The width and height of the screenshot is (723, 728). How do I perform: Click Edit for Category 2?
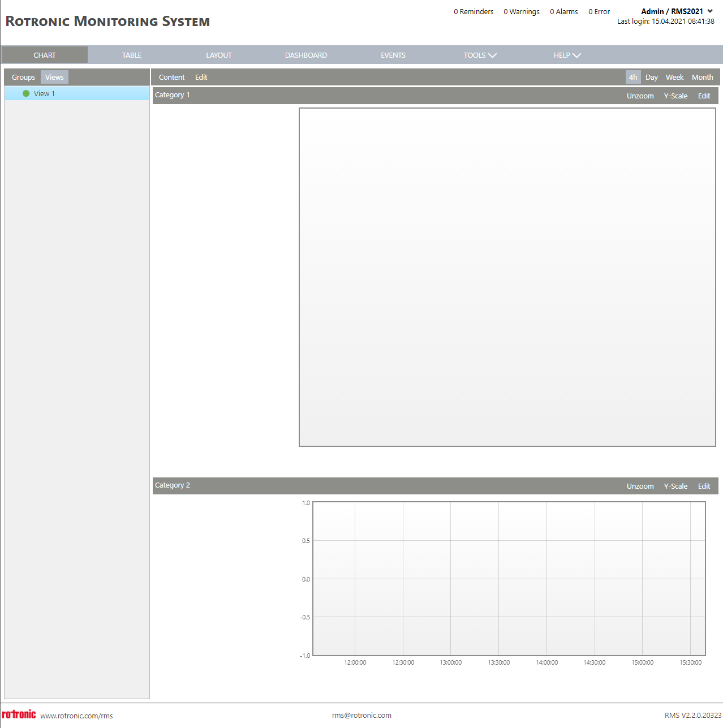tap(704, 486)
